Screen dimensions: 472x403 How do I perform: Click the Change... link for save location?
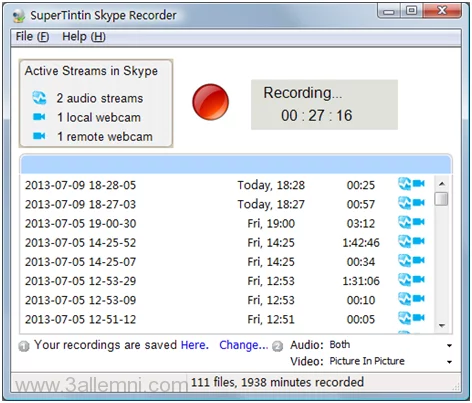point(244,345)
